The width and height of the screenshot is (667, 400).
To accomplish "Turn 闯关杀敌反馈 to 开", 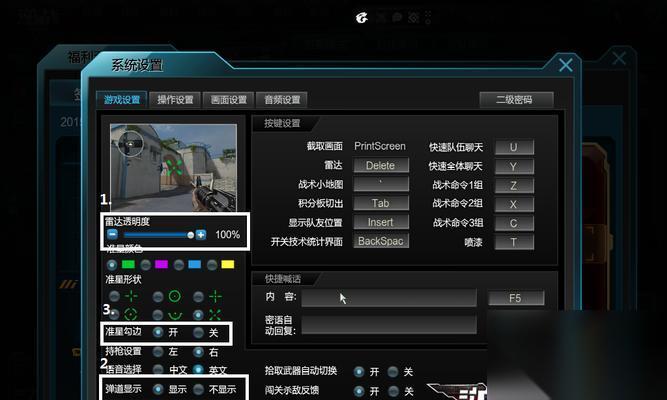I will click(x=359, y=391).
